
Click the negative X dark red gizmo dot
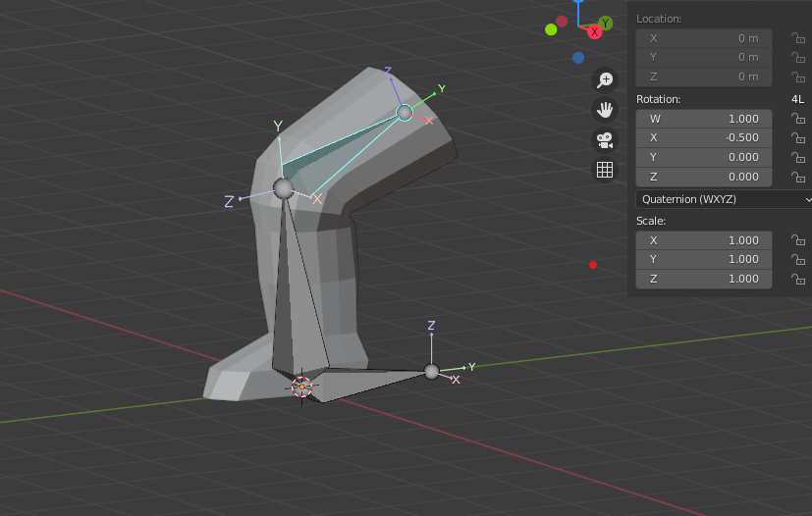[x=562, y=22]
